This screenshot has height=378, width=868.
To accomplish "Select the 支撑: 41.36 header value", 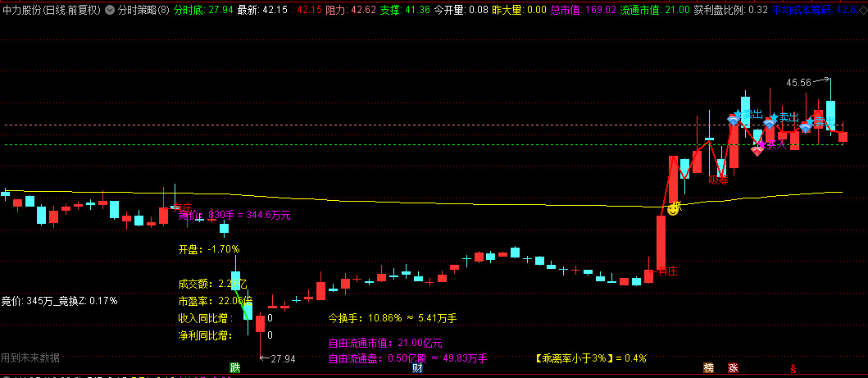I will pos(405,10).
